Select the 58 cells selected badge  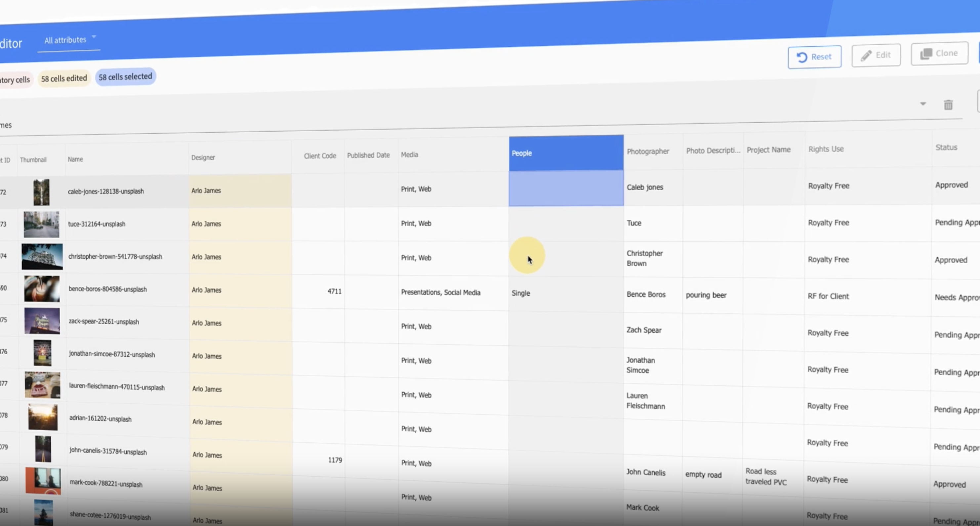point(125,76)
